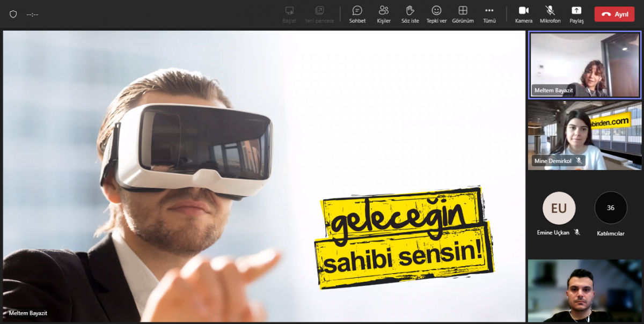Click the Paylaş share screen icon
The image size is (644, 324).
coord(576,14)
